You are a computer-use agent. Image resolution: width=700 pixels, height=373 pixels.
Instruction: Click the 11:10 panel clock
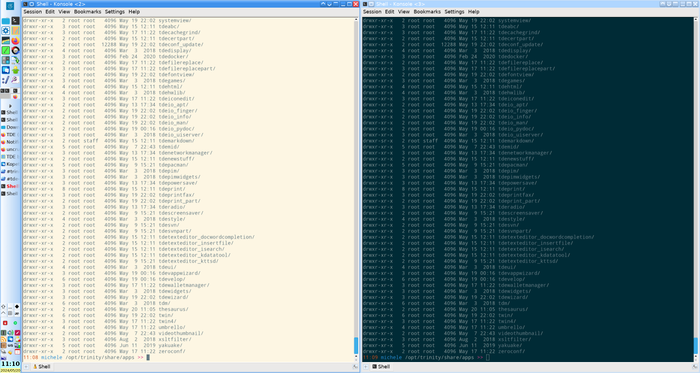tap(10, 364)
